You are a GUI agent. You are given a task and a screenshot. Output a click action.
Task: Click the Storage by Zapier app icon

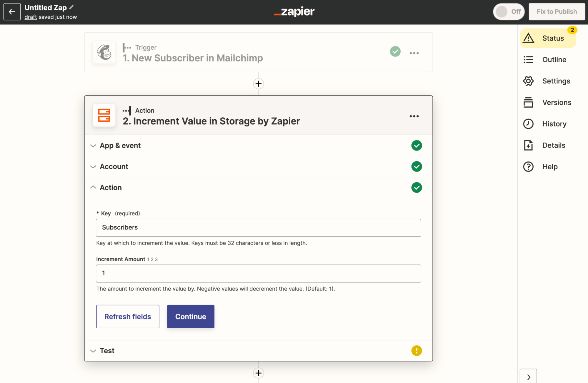(x=104, y=115)
